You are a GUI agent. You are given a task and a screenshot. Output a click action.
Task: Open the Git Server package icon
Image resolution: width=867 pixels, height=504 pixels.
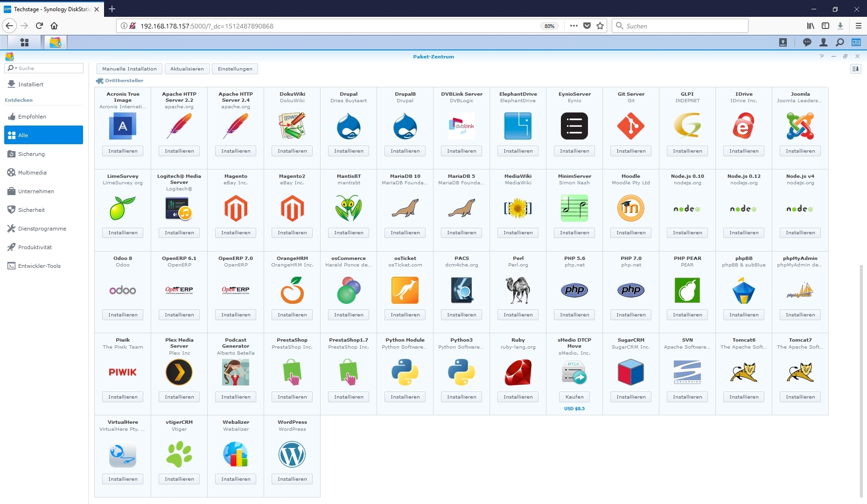click(631, 126)
